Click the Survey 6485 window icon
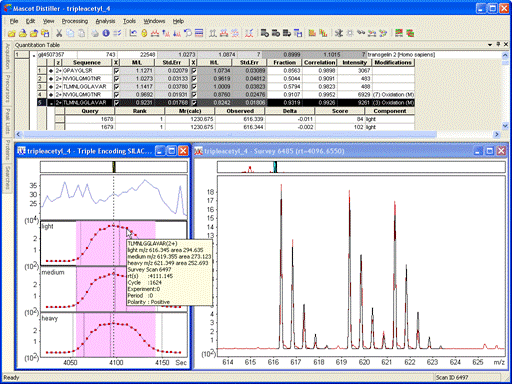Image resolution: width=512 pixels, height=384 pixels. coord(199,151)
